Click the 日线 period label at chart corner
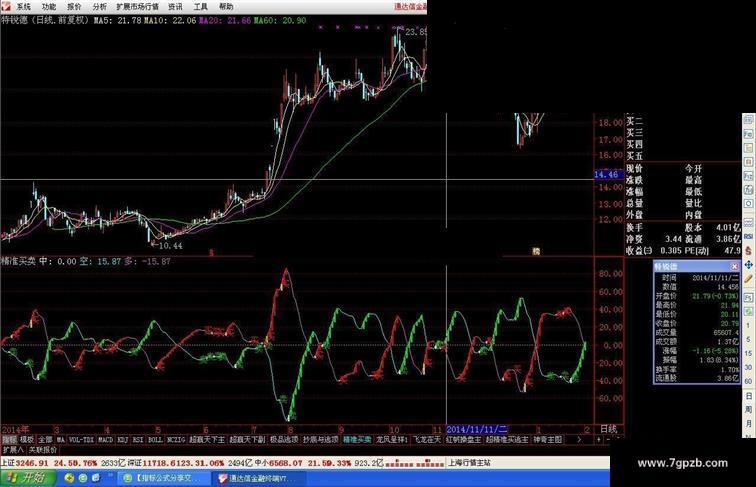This screenshot has height=487, width=756. pyautogui.click(x=608, y=429)
